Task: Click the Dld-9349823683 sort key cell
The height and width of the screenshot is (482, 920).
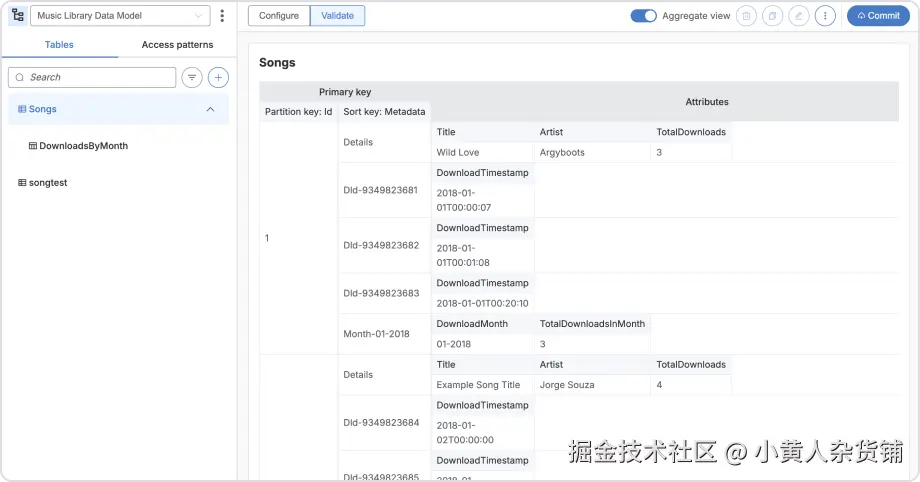Action: tap(384, 293)
